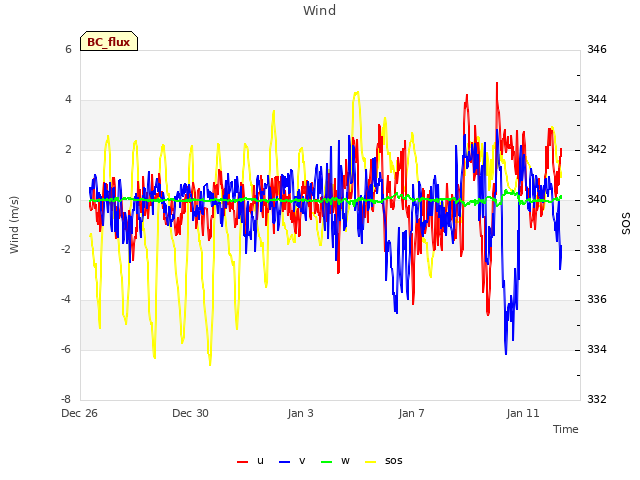Click the right axis value 346
Image resolution: width=640 pixels, height=480 pixels.
(x=597, y=49)
